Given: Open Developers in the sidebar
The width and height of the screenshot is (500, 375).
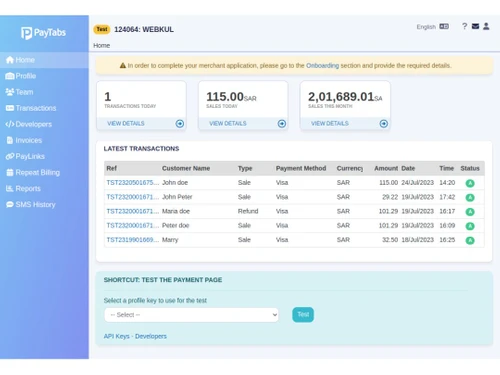Looking at the screenshot, I should (44, 124).
